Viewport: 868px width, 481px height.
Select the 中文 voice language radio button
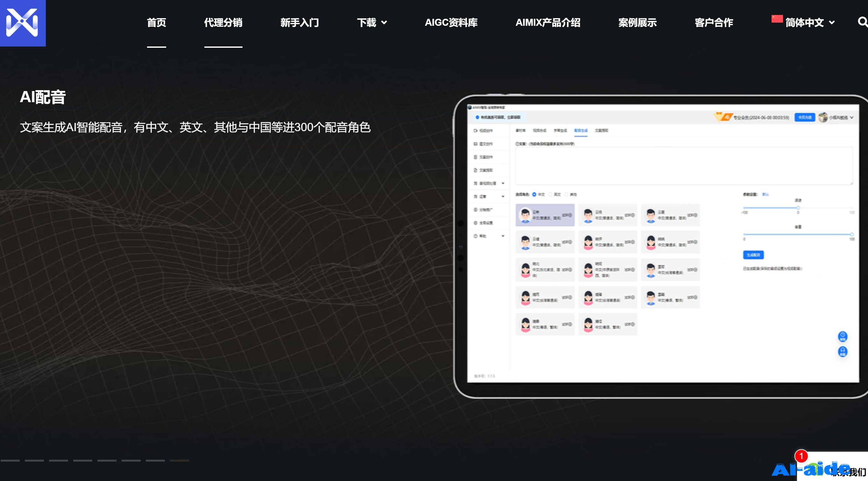534,195
